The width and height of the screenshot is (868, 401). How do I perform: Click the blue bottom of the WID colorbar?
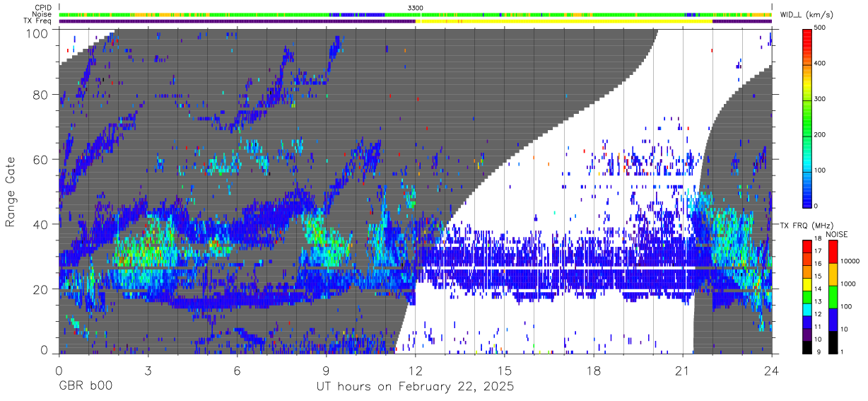tap(807, 194)
